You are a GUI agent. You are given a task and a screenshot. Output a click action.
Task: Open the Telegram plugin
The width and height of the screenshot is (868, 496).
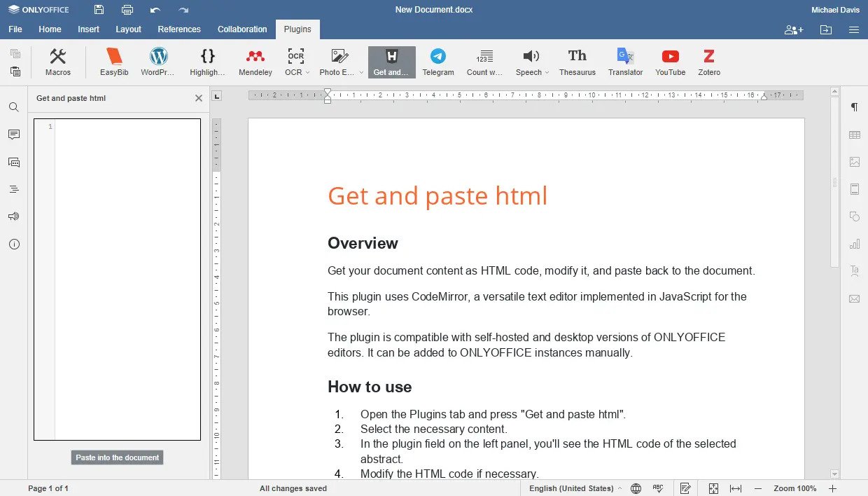coord(438,62)
